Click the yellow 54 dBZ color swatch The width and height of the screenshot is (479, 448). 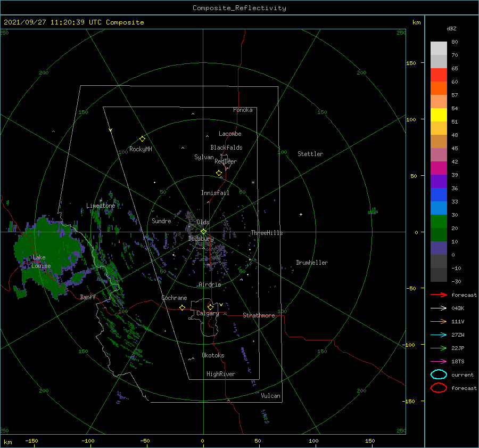[439, 115]
